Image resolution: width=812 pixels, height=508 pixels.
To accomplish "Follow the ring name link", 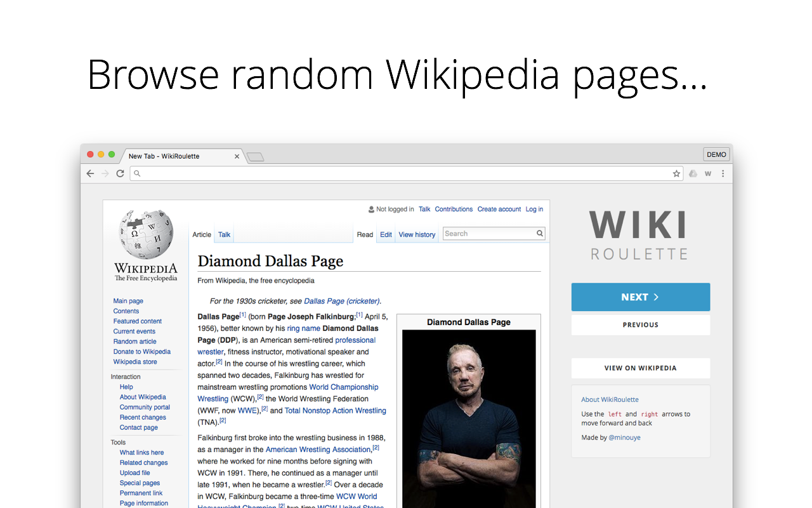I will (x=303, y=329).
